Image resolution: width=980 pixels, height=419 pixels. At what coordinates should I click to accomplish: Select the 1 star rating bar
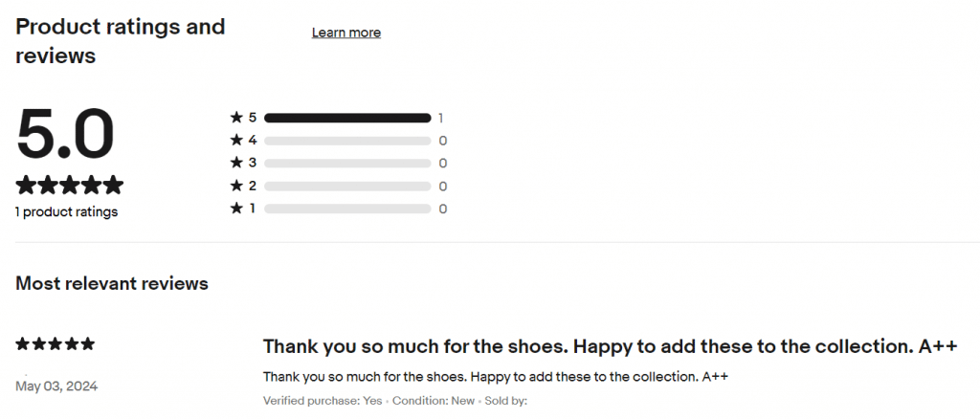pos(347,209)
